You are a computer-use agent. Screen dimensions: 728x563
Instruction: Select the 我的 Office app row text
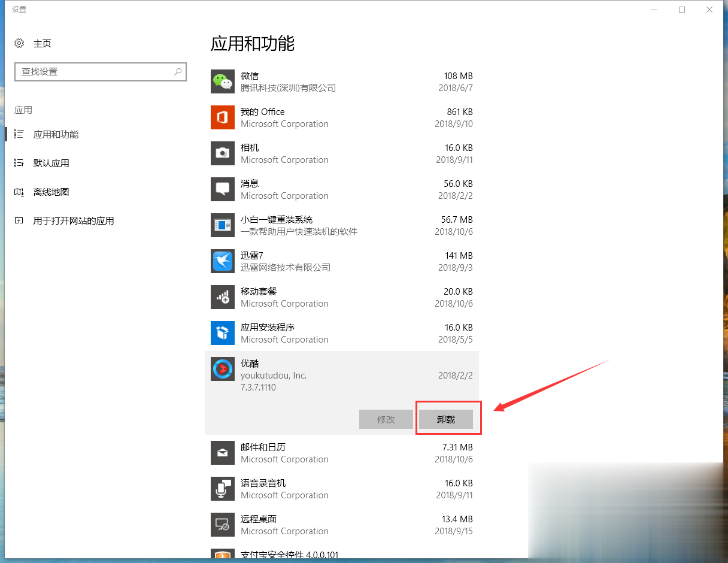click(x=263, y=111)
